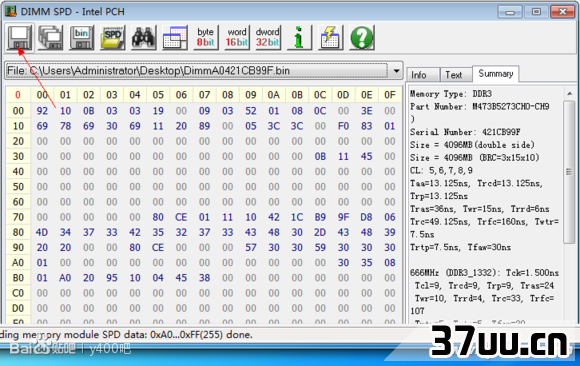Viewport: 580px width, 366px height.
Task: Select hex cell with value 83
Action: pos(367,126)
